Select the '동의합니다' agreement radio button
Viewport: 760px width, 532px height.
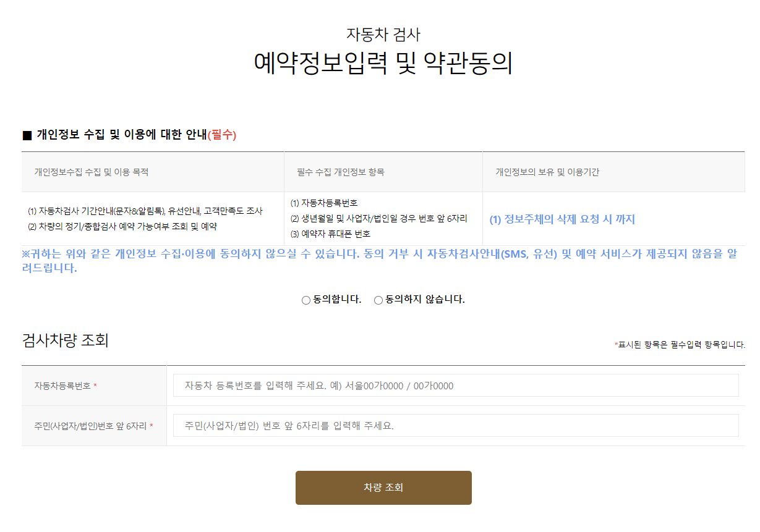[x=305, y=300]
